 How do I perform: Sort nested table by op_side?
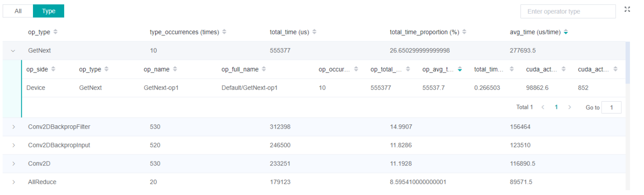pos(53,69)
